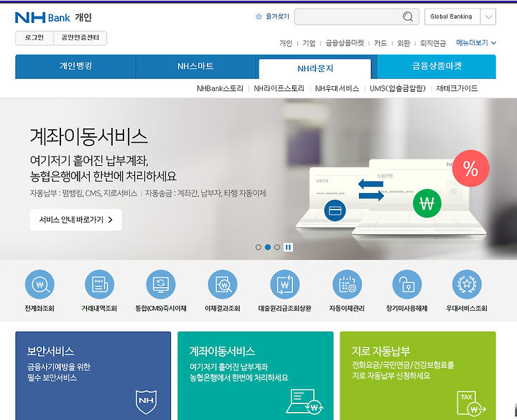
Task: Switch to 개인뱅킹 tab
Action: 75,66
